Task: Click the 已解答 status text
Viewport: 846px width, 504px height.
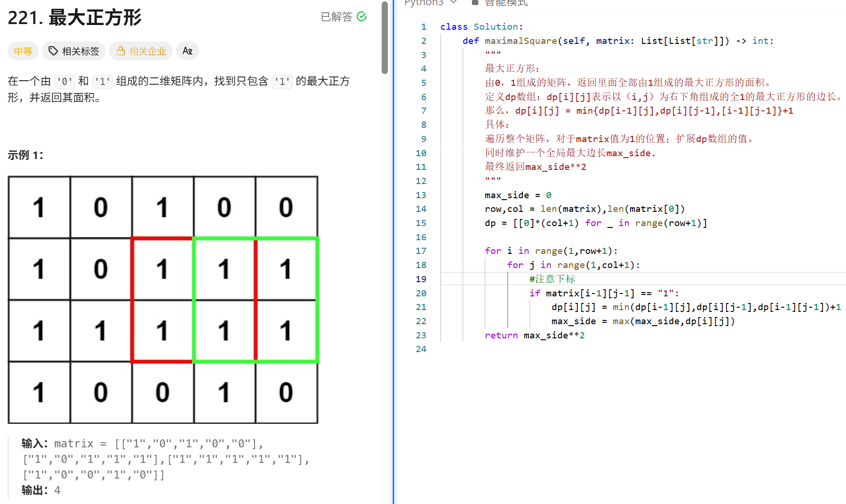Action: [336, 17]
